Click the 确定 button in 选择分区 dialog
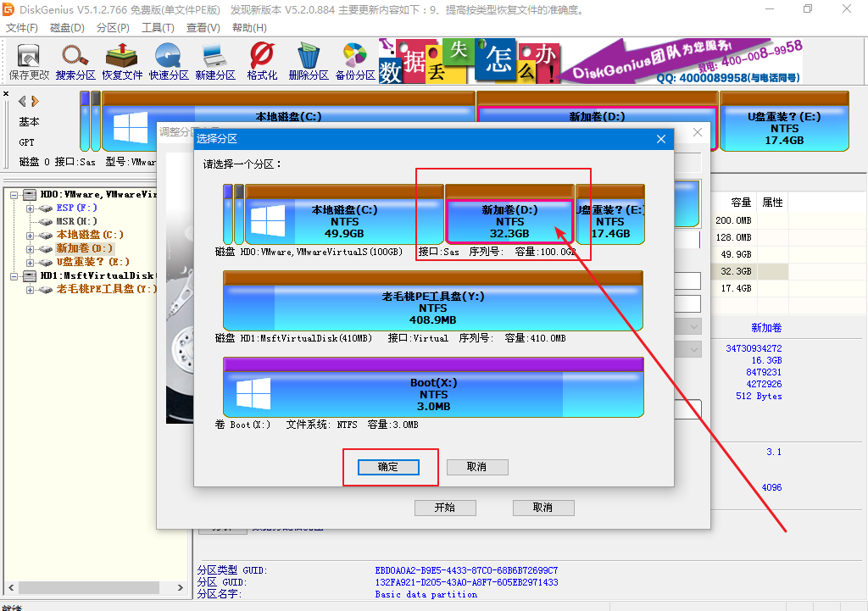 388,467
